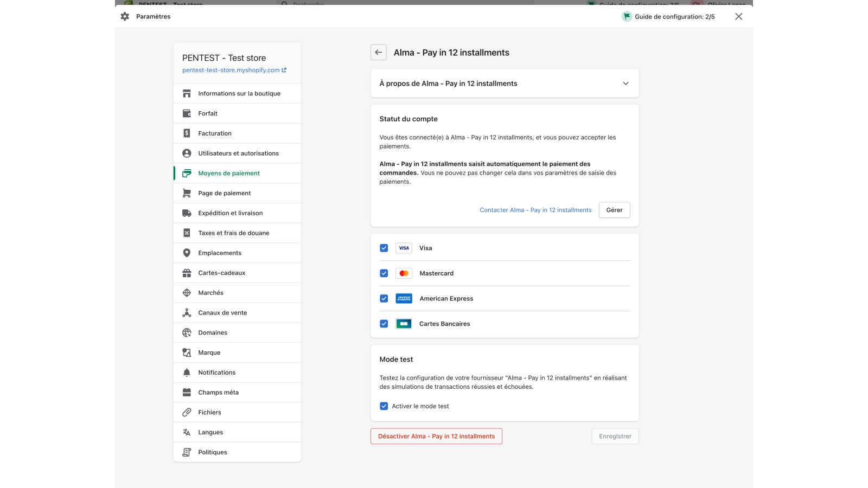Click the Notifications bell icon
This screenshot has height=488, width=868.
[187, 373]
